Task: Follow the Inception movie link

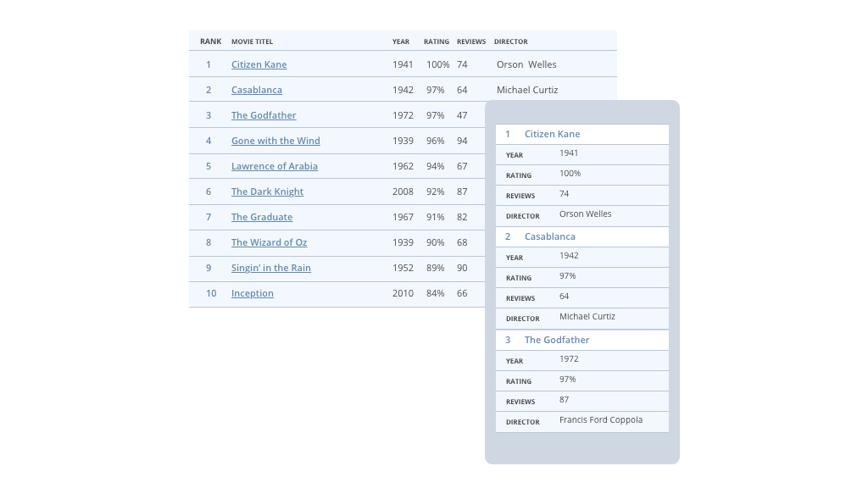Action: tap(252, 293)
